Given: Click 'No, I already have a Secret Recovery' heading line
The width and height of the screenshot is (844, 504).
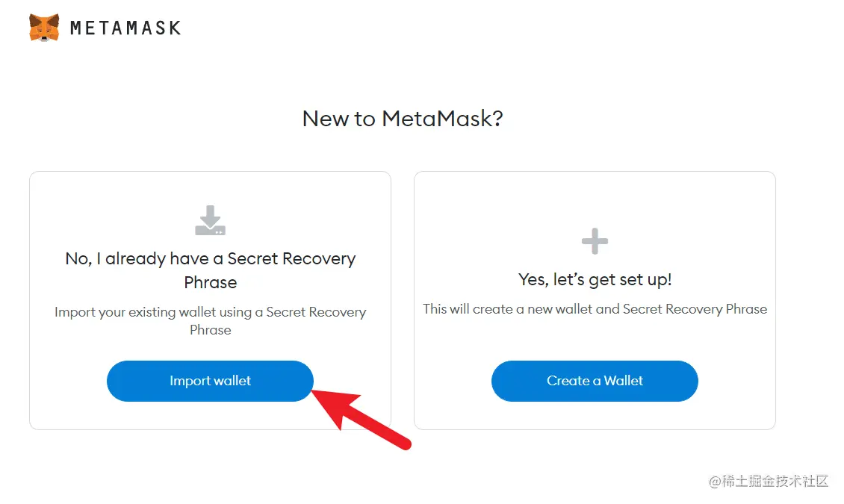Looking at the screenshot, I should 211,259.
